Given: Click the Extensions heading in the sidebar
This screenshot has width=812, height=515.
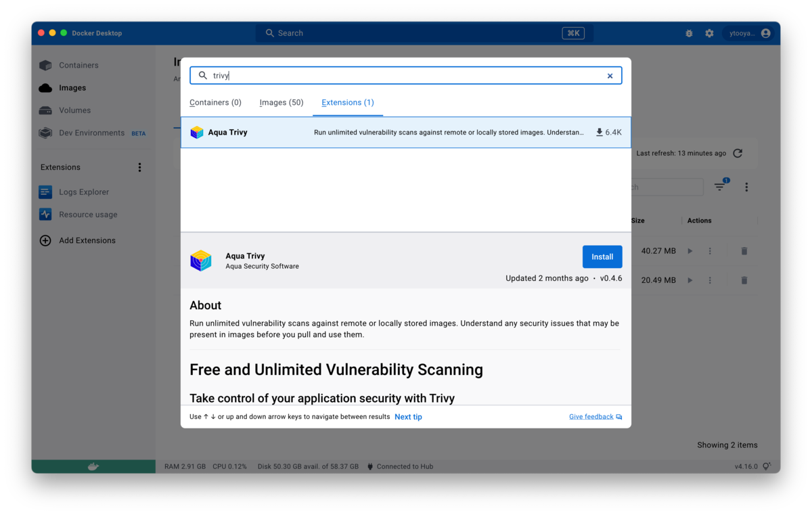Looking at the screenshot, I should (x=60, y=167).
